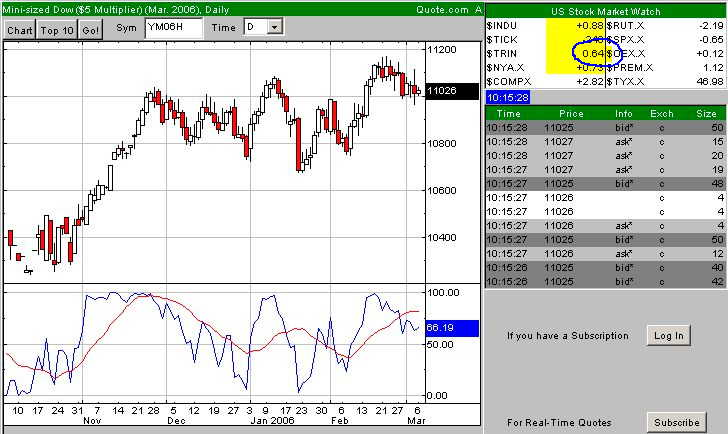Click the Mini-sized Dow chart title

116,9
